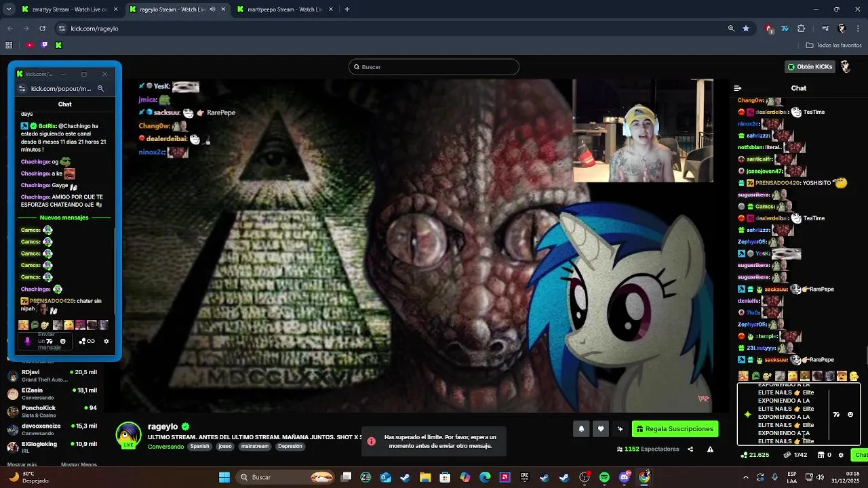
Task: Open ElZeein channel in sidebar
Action: click(x=53, y=394)
